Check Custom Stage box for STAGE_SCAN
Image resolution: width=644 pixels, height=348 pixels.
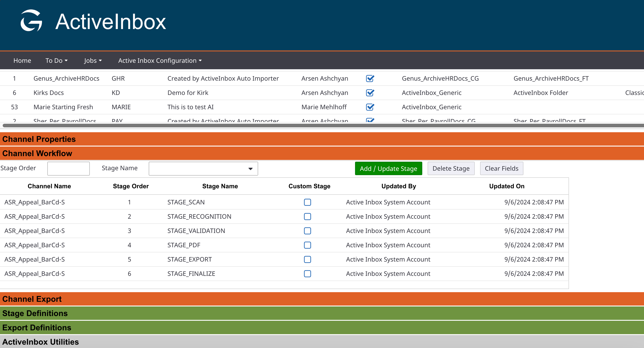pos(307,202)
